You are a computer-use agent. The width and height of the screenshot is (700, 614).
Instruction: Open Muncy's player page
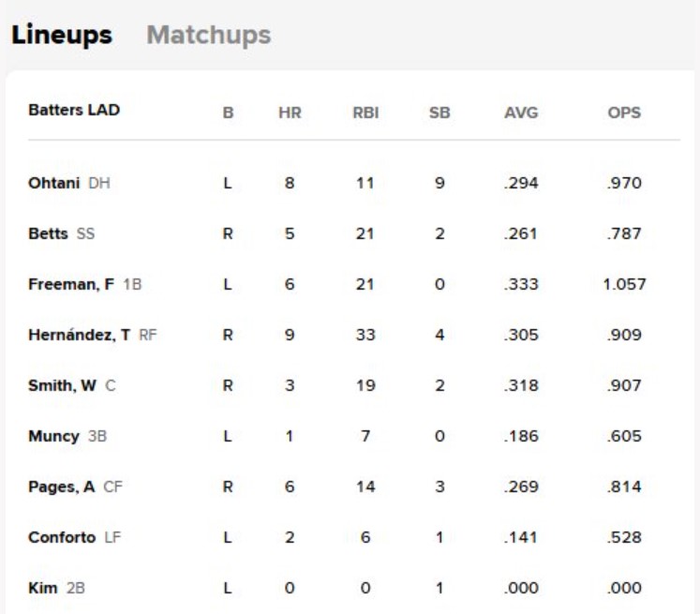coord(53,437)
